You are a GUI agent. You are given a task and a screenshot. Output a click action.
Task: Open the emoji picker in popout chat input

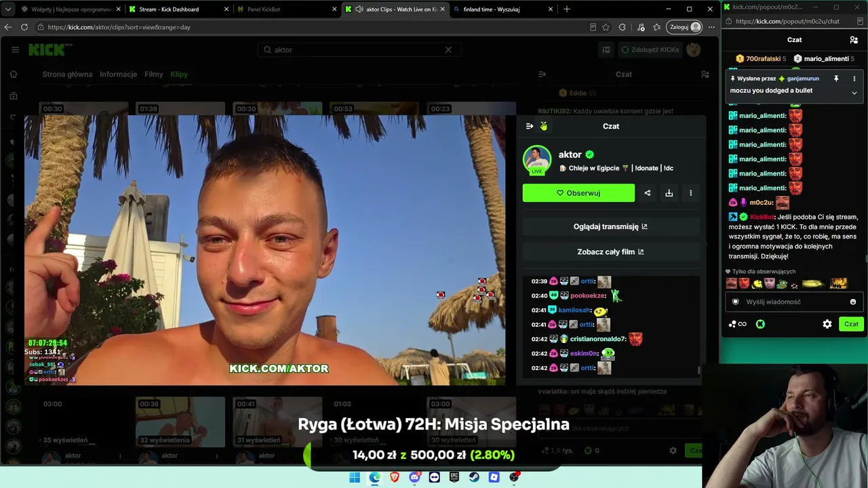coord(853,302)
